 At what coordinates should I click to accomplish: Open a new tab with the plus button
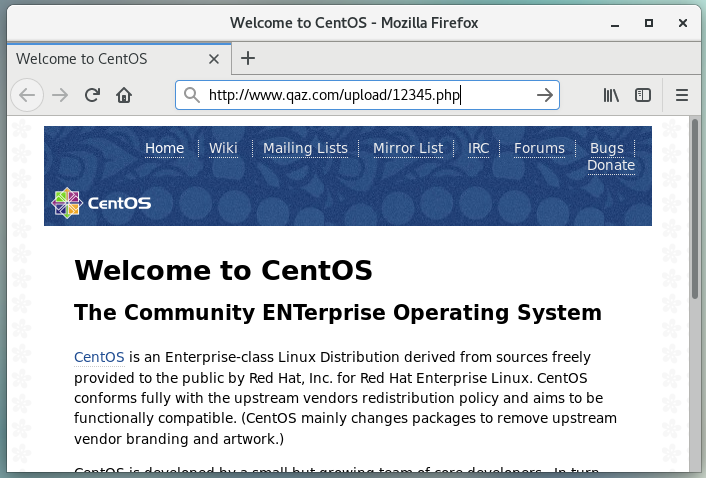click(x=248, y=59)
